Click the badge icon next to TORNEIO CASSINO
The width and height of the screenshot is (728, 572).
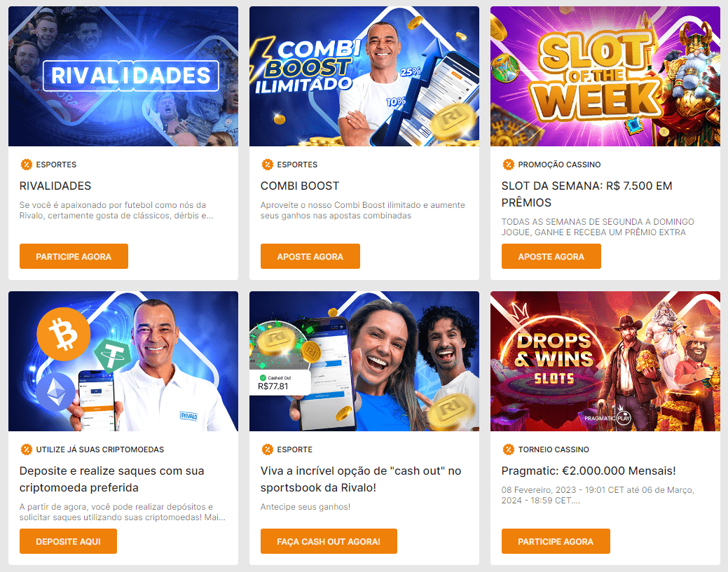click(x=509, y=449)
